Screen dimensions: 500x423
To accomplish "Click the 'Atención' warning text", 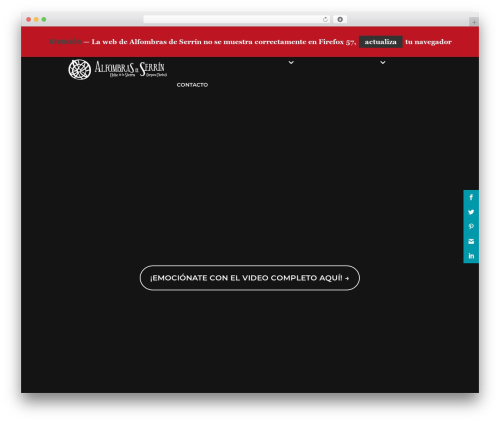I will point(65,42).
